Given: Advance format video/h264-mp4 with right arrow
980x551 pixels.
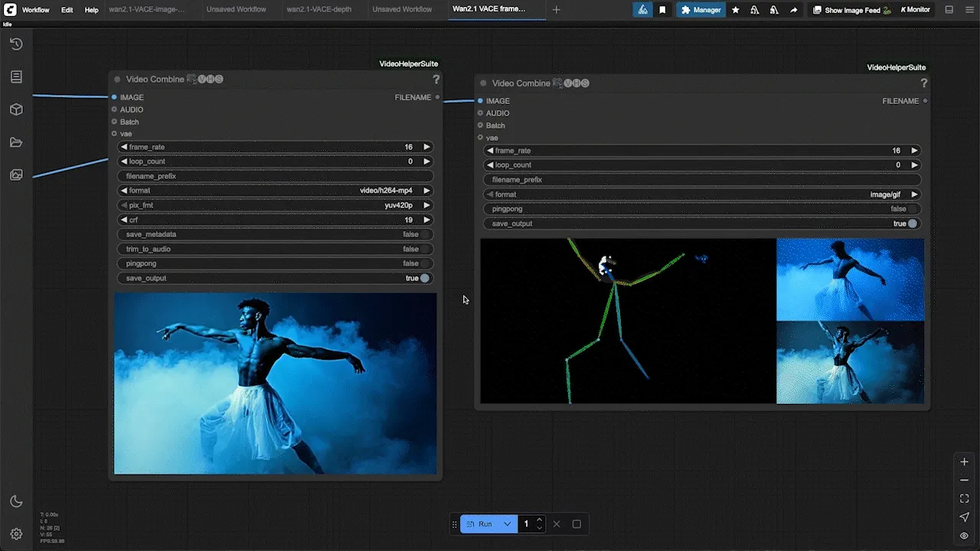Looking at the screenshot, I should [x=427, y=191].
